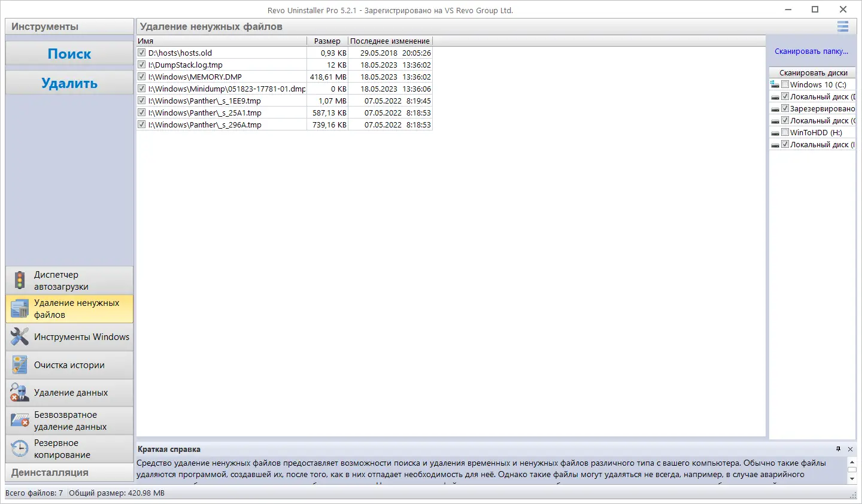Select the drive icon directly below WinToHDD (H:)
Viewport: 862px width, 504px height.
pyautogui.click(x=775, y=145)
